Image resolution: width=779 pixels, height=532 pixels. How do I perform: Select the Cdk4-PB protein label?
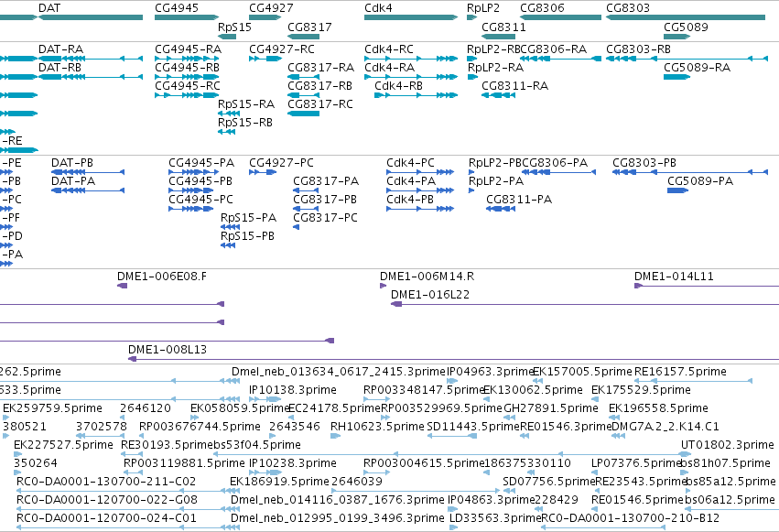pyautogui.click(x=410, y=200)
